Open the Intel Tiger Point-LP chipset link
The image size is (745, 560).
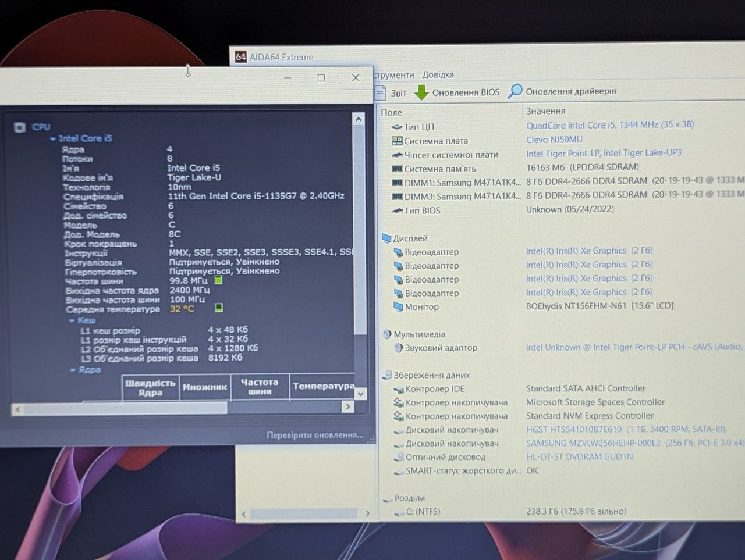click(x=604, y=153)
